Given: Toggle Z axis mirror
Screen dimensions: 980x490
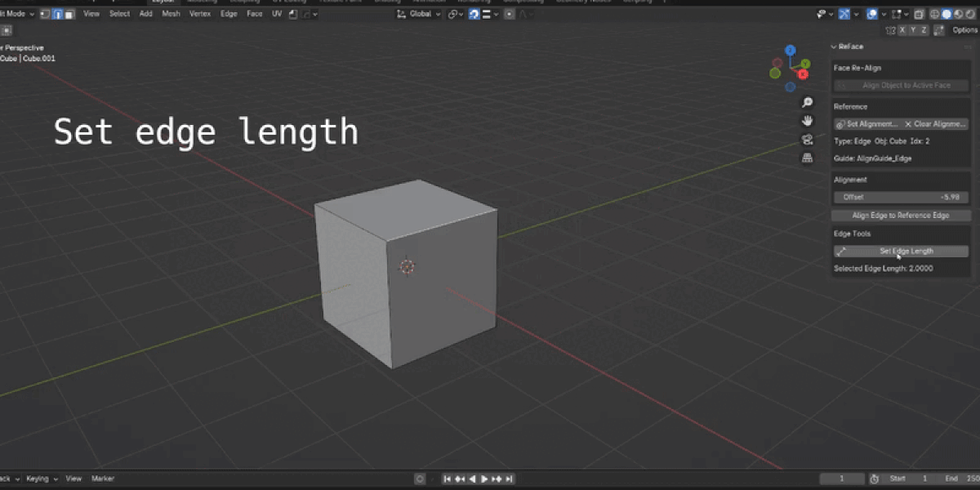Looking at the screenshot, I should [x=924, y=30].
